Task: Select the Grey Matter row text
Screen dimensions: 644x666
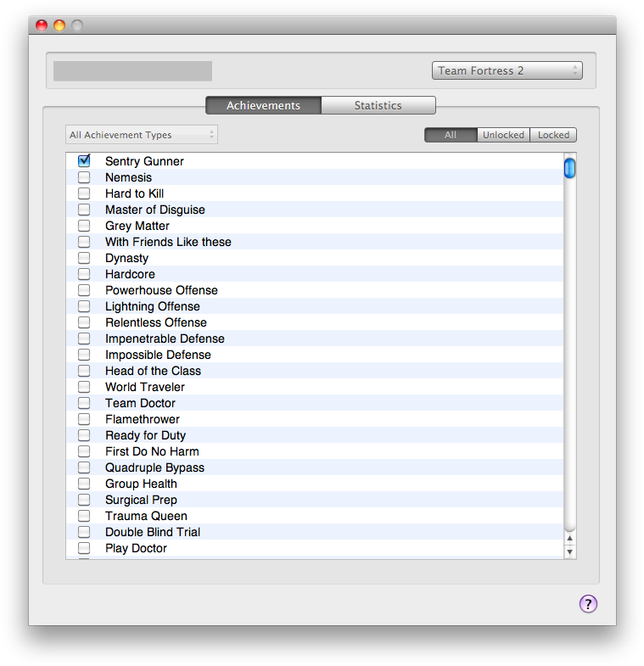Action: [137, 226]
